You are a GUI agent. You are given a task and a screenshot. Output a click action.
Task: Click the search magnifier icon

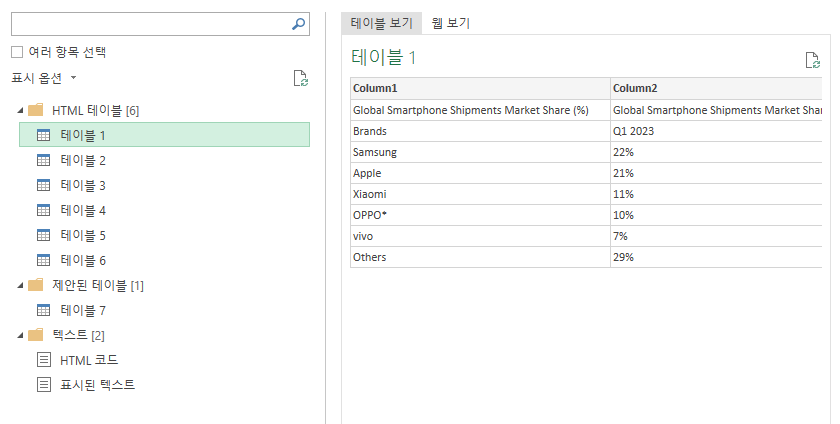pyautogui.click(x=298, y=24)
